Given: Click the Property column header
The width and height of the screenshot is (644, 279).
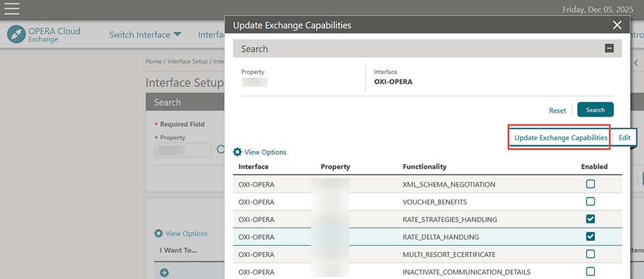Looking at the screenshot, I should point(335,167).
